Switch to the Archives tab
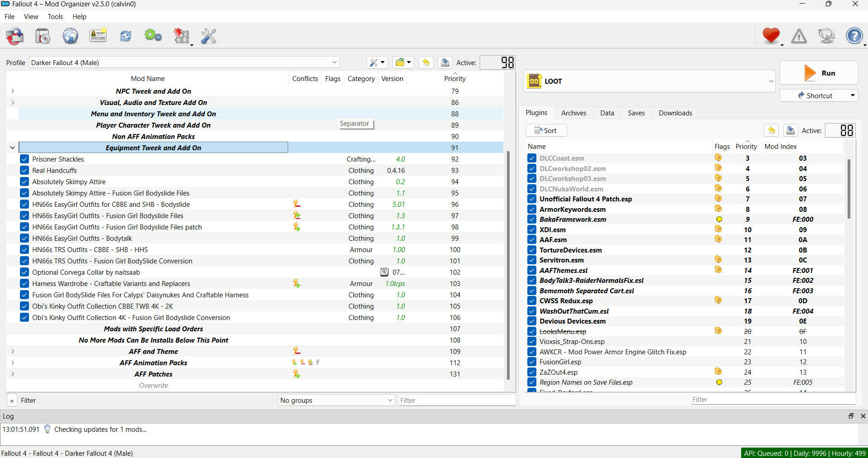The image size is (868, 458). pyautogui.click(x=574, y=113)
